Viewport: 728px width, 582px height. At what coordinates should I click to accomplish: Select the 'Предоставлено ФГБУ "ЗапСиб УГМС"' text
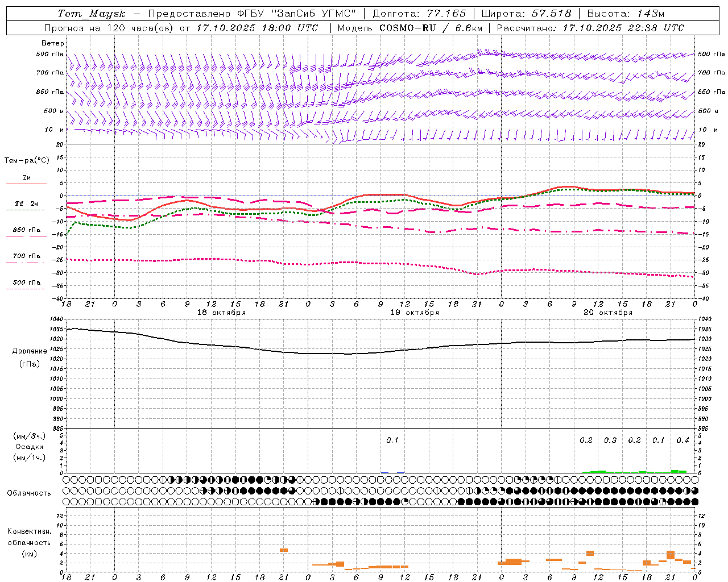(x=252, y=14)
